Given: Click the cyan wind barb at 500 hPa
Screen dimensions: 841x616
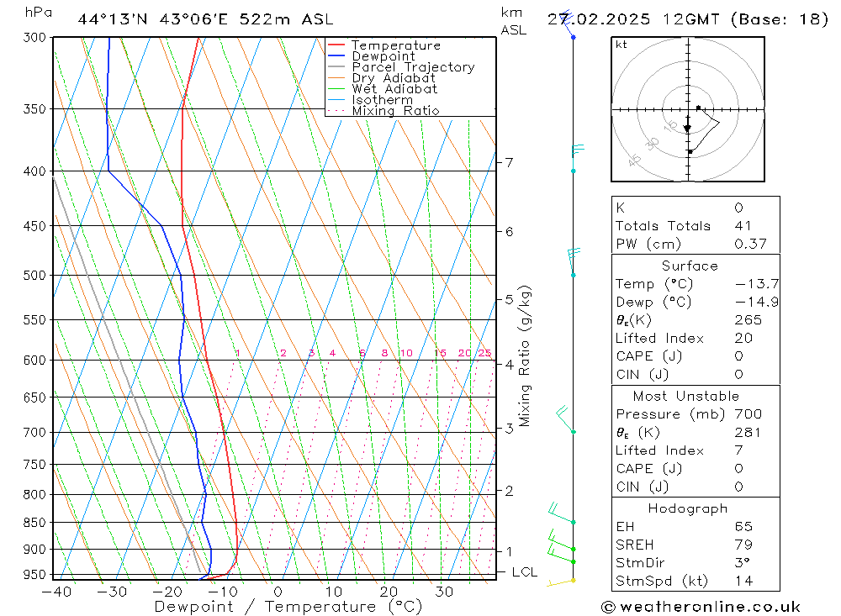Looking at the screenshot, I should coord(574,262).
